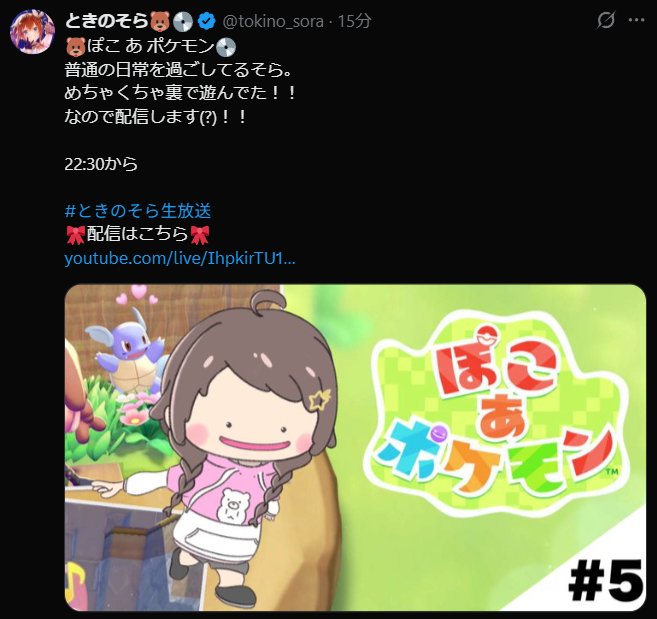Follow the #ときのそら生放送 hashtag
The height and width of the screenshot is (619, 657).
click(x=138, y=210)
